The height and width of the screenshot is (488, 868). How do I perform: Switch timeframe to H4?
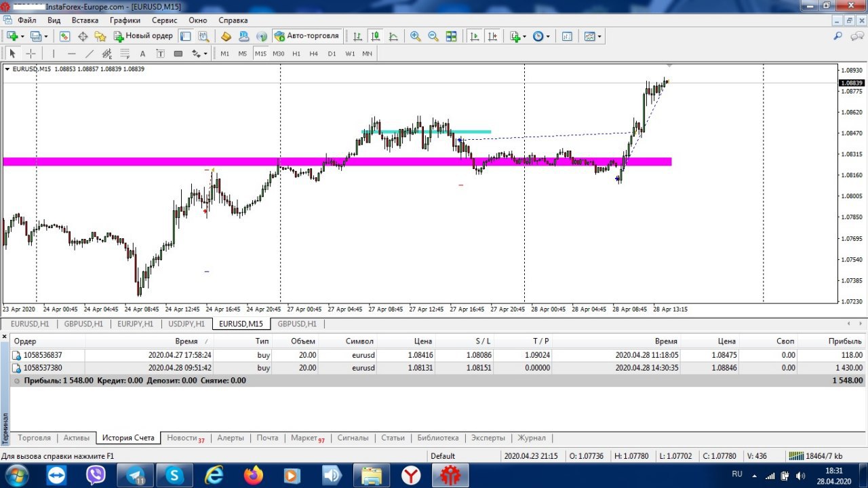point(313,54)
